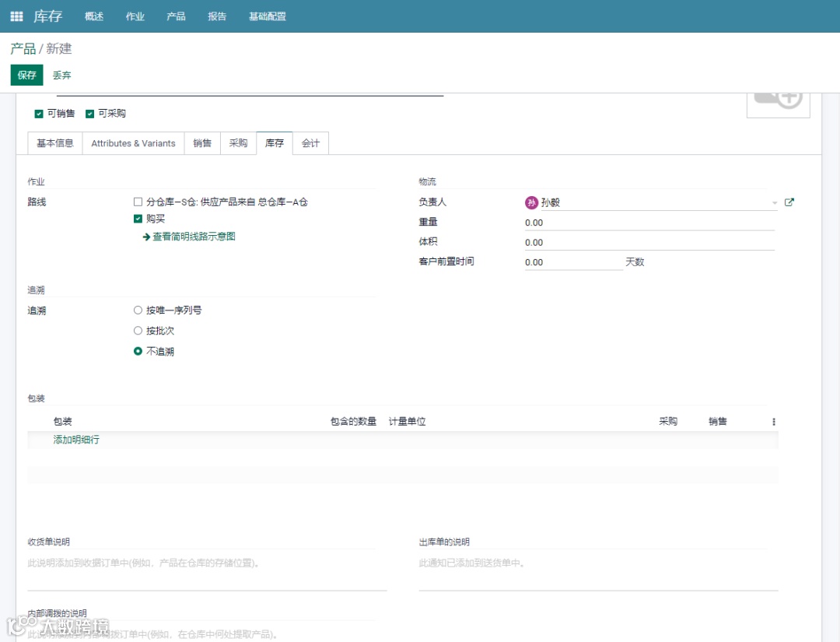Image resolution: width=840 pixels, height=642 pixels.
Task: Click the 客户前置时间 input field
Action: pos(574,262)
